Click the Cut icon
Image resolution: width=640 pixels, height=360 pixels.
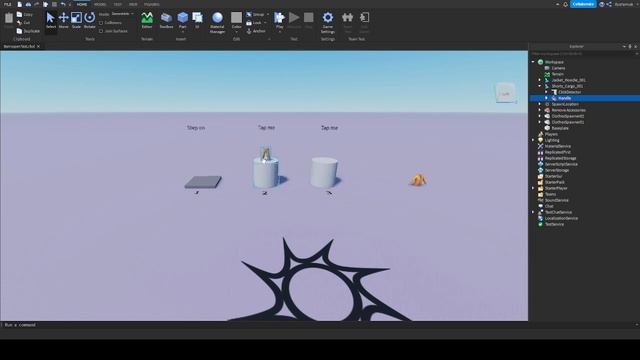pyautogui.click(x=19, y=22)
